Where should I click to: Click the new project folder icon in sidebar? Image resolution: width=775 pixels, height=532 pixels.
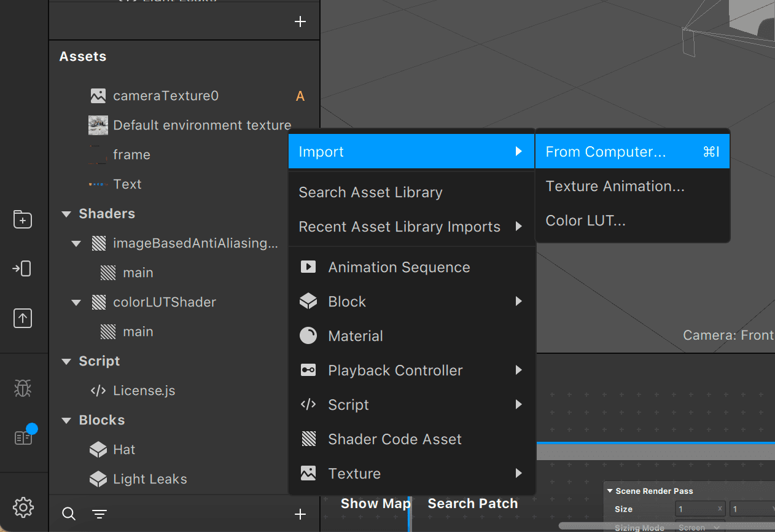pyautogui.click(x=23, y=219)
